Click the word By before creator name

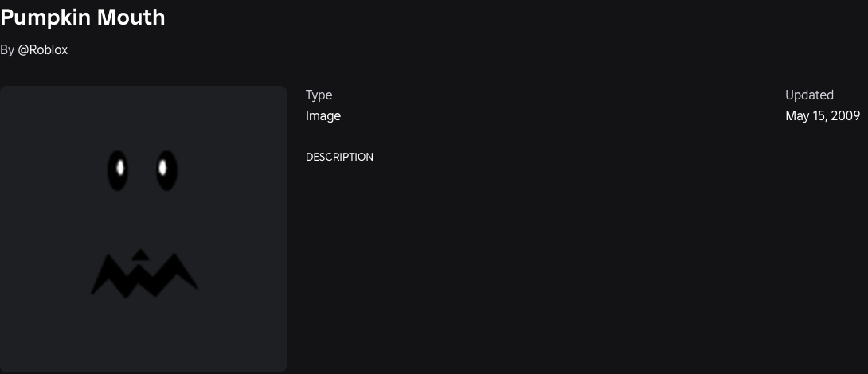tap(7, 50)
